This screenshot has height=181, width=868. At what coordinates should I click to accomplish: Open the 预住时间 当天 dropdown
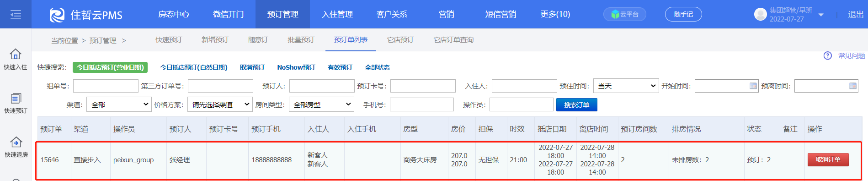point(626,86)
